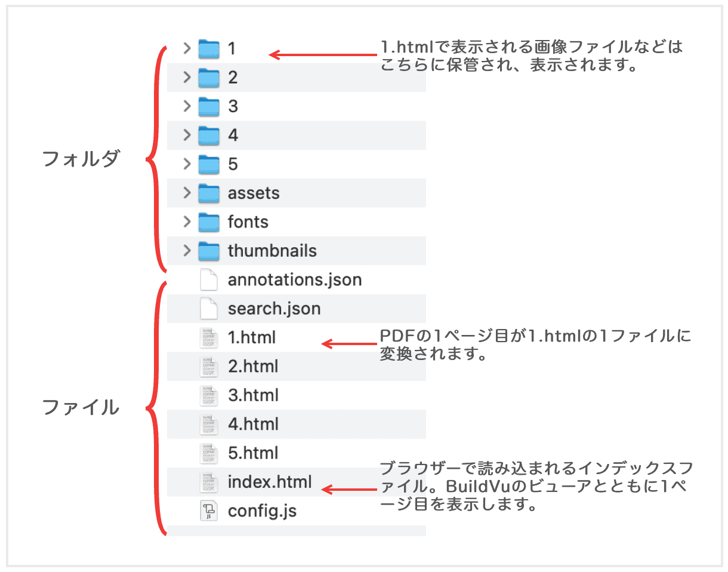Expand the thumbnails folder disclosure arrow
The width and height of the screenshot is (728, 572).
pyautogui.click(x=187, y=250)
